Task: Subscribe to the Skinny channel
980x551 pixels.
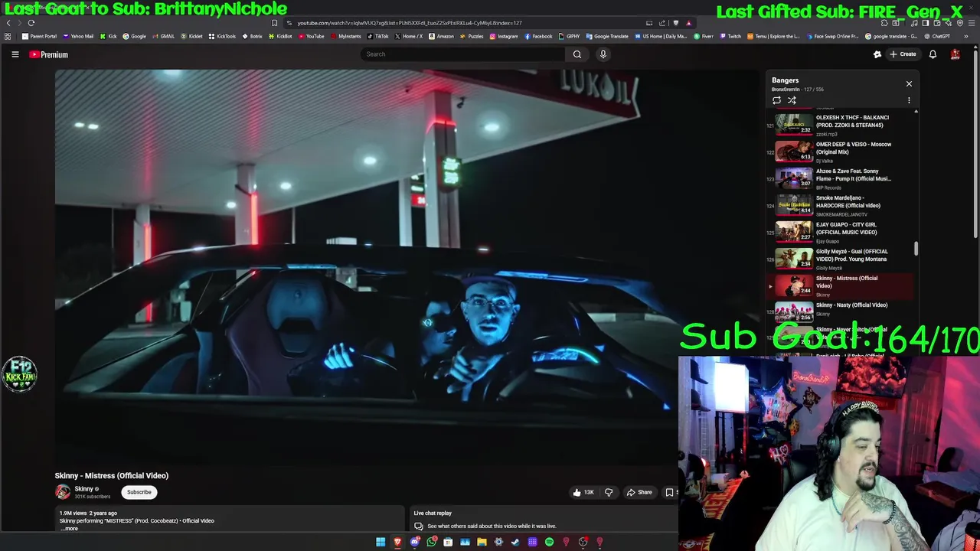Action: point(139,492)
